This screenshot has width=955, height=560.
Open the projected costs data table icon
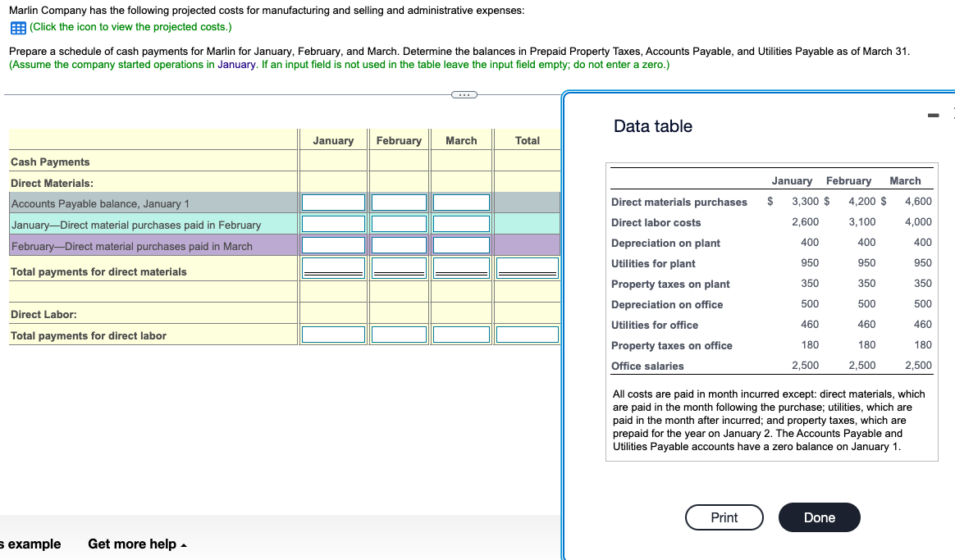[x=18, y=28]
